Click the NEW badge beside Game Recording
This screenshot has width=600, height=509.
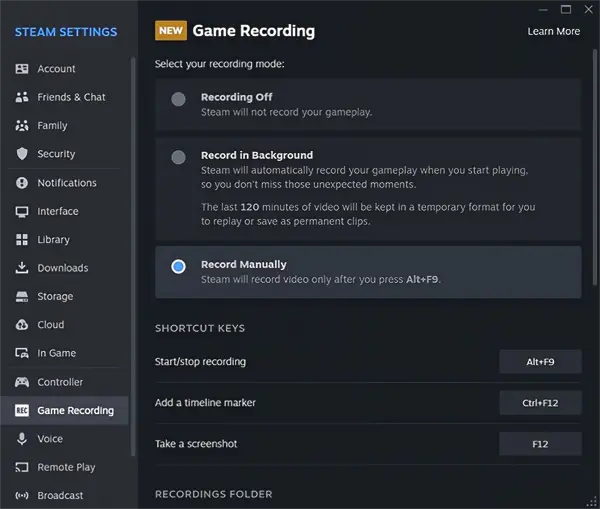pos(171,31)
